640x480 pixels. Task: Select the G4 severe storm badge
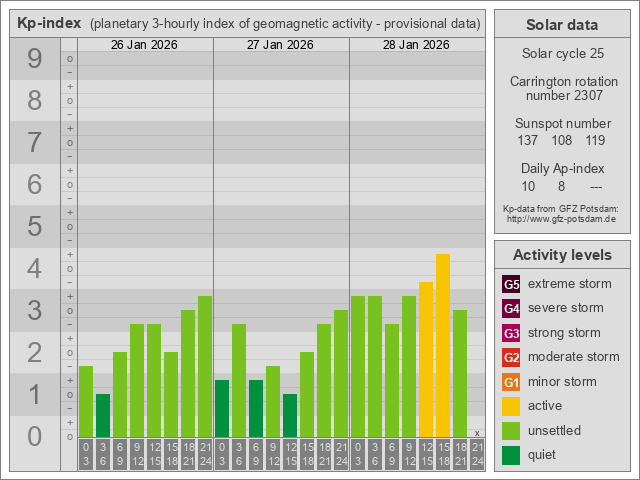click(511, 308)
